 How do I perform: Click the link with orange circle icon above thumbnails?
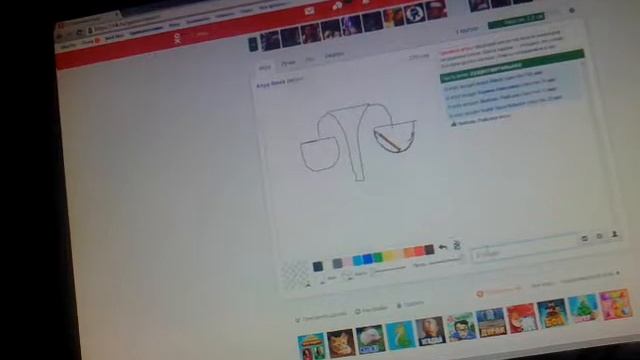pos(500,291)
